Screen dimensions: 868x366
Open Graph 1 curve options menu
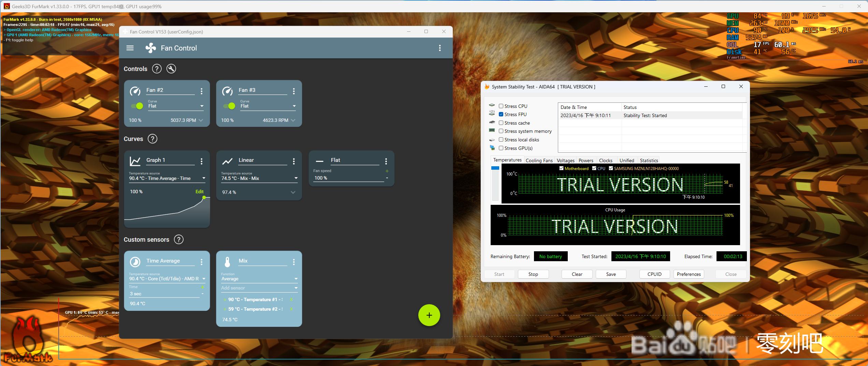[x=202, y=161]
